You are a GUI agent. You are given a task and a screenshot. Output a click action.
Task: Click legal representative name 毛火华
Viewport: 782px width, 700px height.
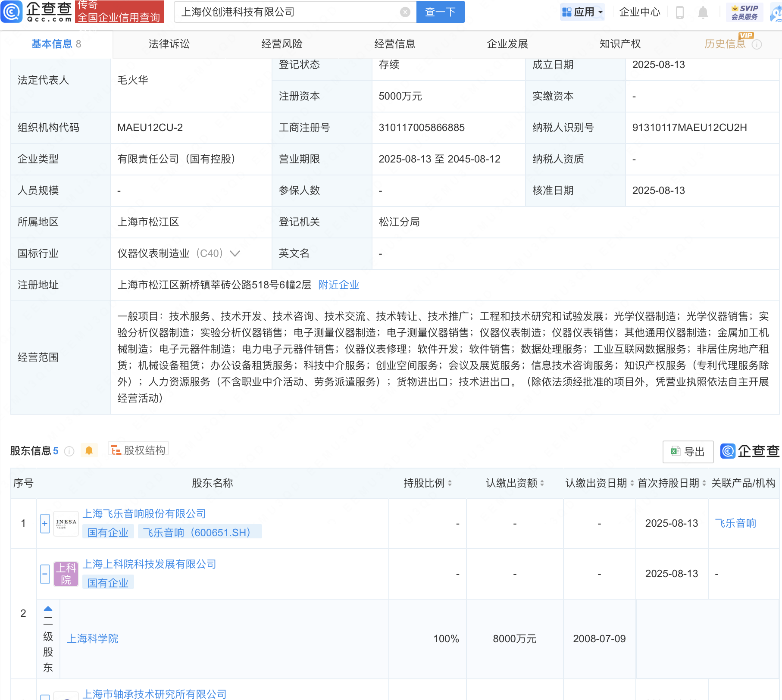133,80
